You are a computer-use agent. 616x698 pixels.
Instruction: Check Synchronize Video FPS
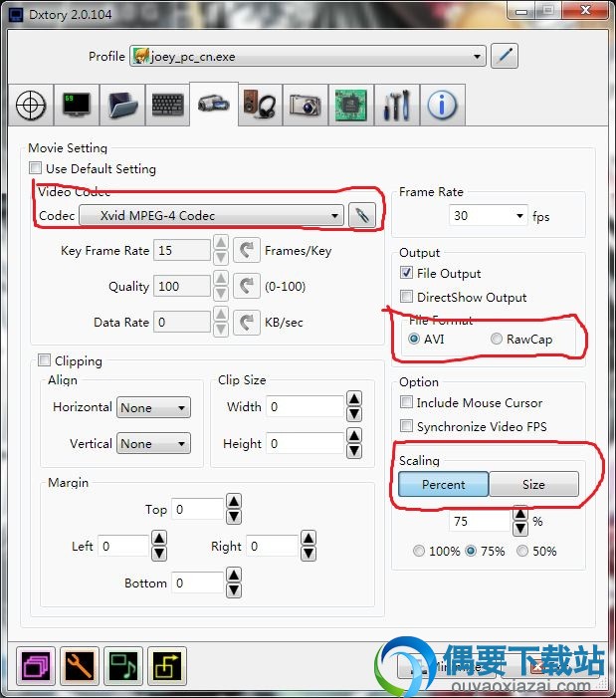[406, 426]
